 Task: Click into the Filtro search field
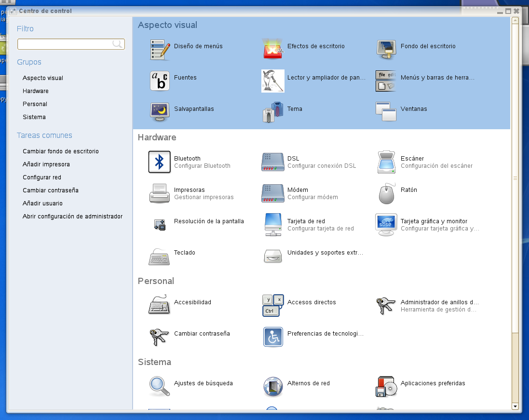65,44
